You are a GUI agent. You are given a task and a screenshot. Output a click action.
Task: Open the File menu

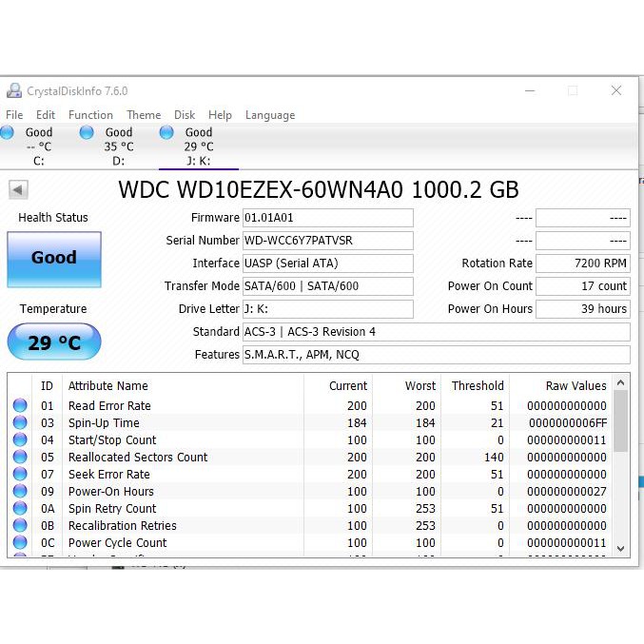click(14, 115)
